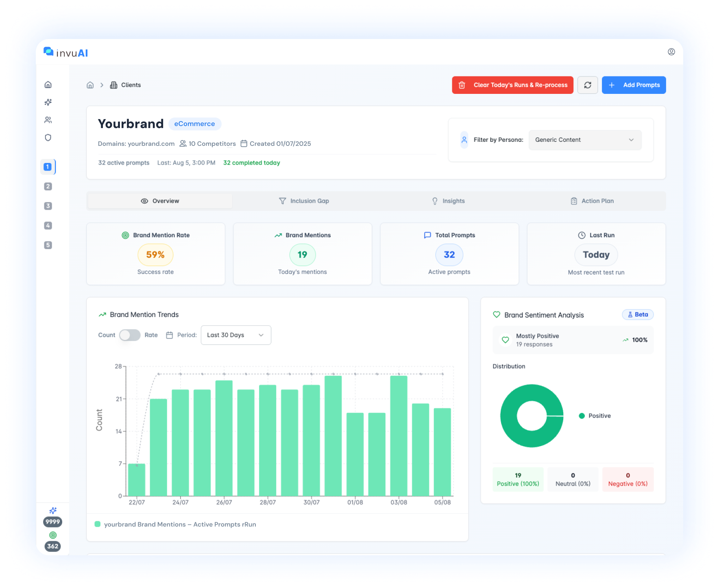
Task: Select numbered client 3 in the sidebar
Action: click(48, 206)
